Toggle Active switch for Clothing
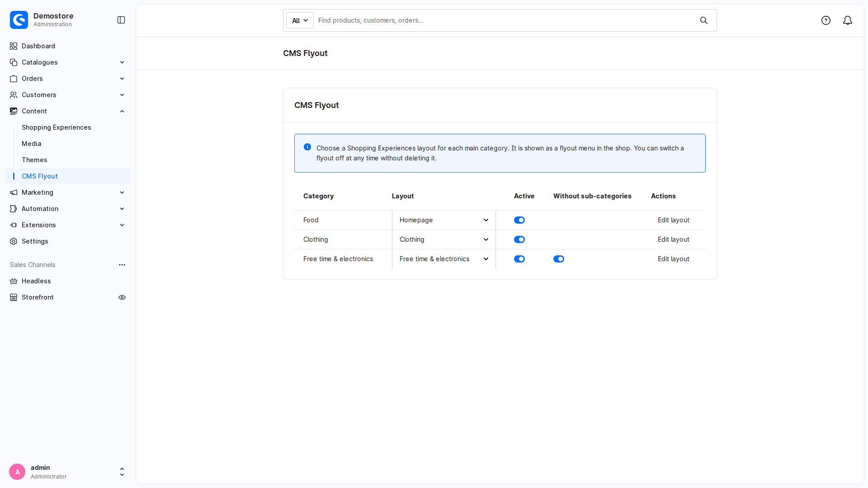Viewport: 868px width, 488px height. pyautogui.click(x=519, y=239)
